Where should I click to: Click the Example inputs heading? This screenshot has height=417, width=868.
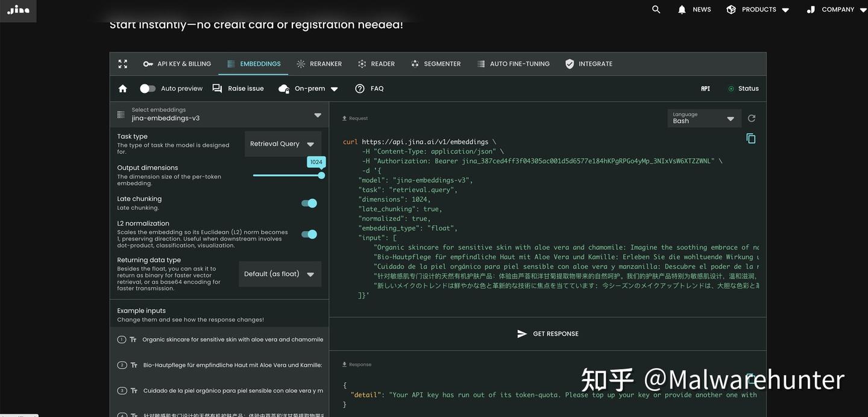coord(141,311)
